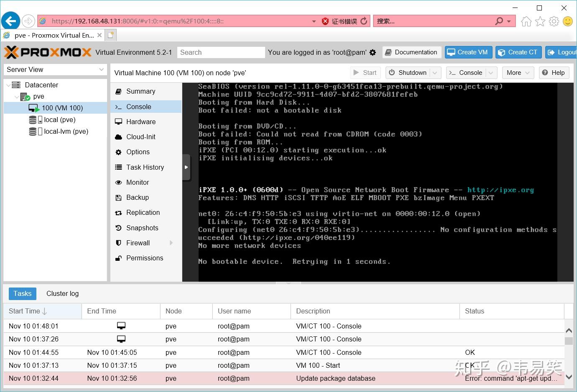The width and height of the screenshot is (577, 392).
Task: Open the Task History menu item
Action: [x=146, y=167]
